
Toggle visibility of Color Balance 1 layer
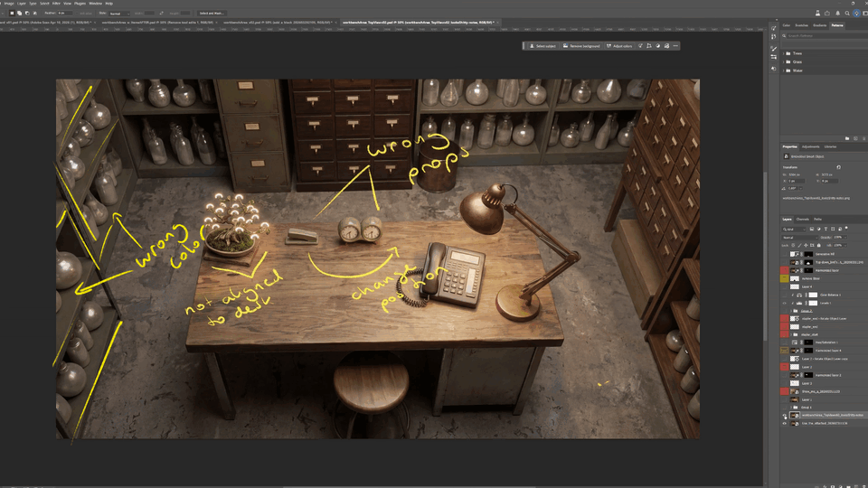pyautogui.click(x=784, y=295)
